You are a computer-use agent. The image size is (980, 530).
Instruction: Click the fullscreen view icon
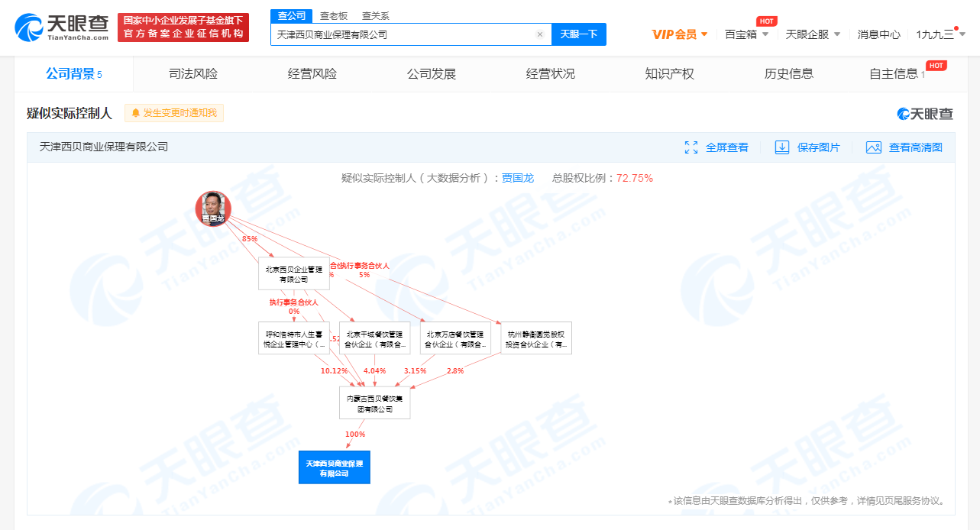(x=691, y=147)
